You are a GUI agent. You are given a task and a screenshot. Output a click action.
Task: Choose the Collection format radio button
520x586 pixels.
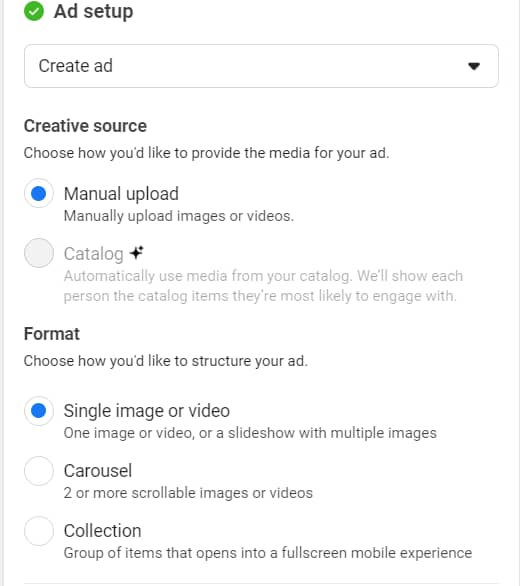click(x=39, y=531)
